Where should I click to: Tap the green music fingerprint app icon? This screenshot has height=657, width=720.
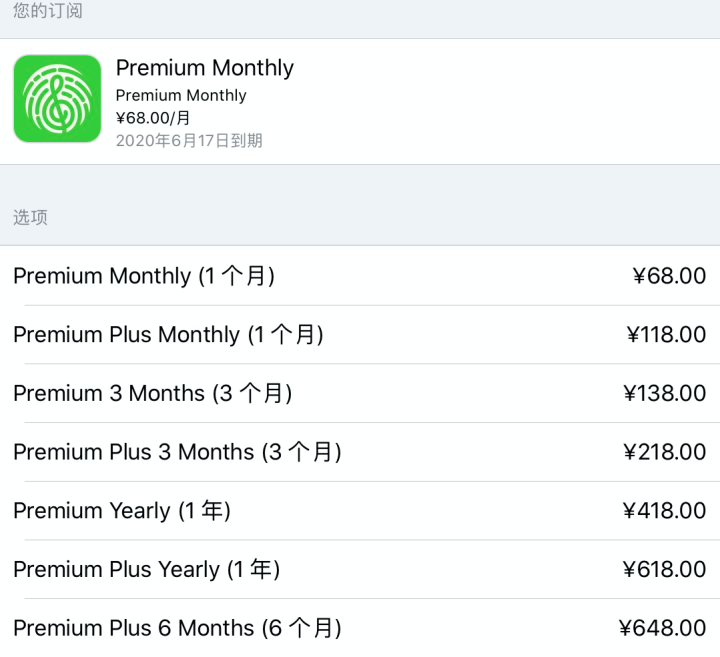(x=57, y=98)
